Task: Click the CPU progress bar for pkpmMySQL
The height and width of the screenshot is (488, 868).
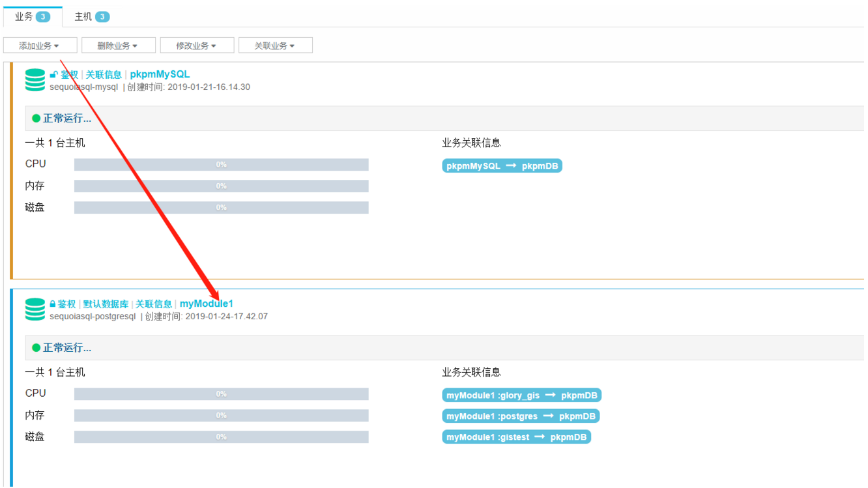Action: [x=222, y=165]
